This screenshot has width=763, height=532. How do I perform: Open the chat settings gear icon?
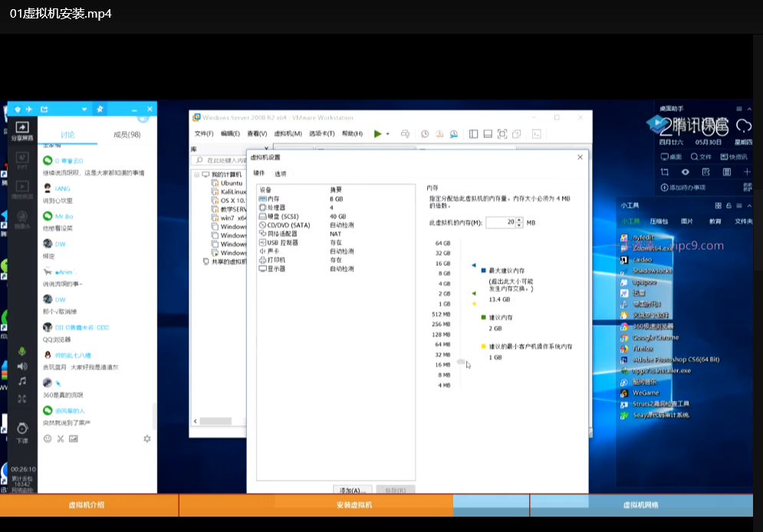point(147,438)
